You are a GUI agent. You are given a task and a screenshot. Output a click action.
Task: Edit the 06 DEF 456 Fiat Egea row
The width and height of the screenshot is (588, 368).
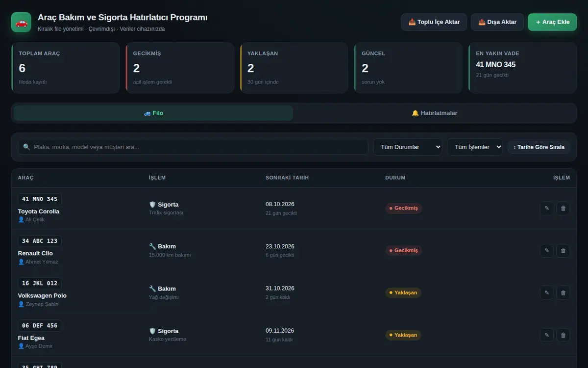[547, 335]
